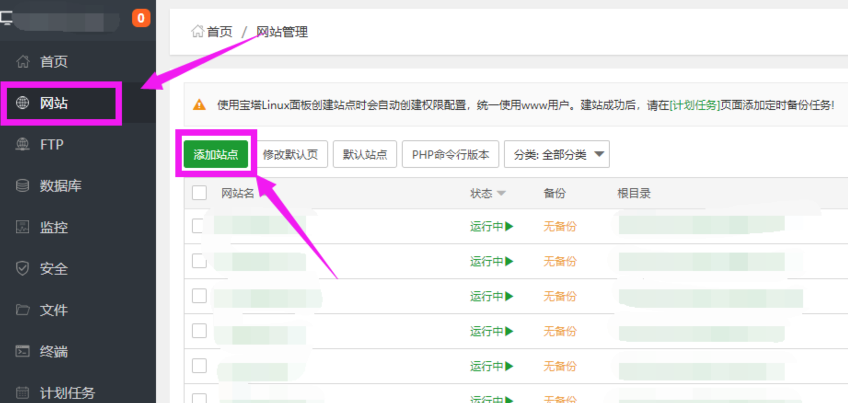This screenshot has width=868, height=403.
Task: Click the folder icon beside 文件
Action: 23,310
